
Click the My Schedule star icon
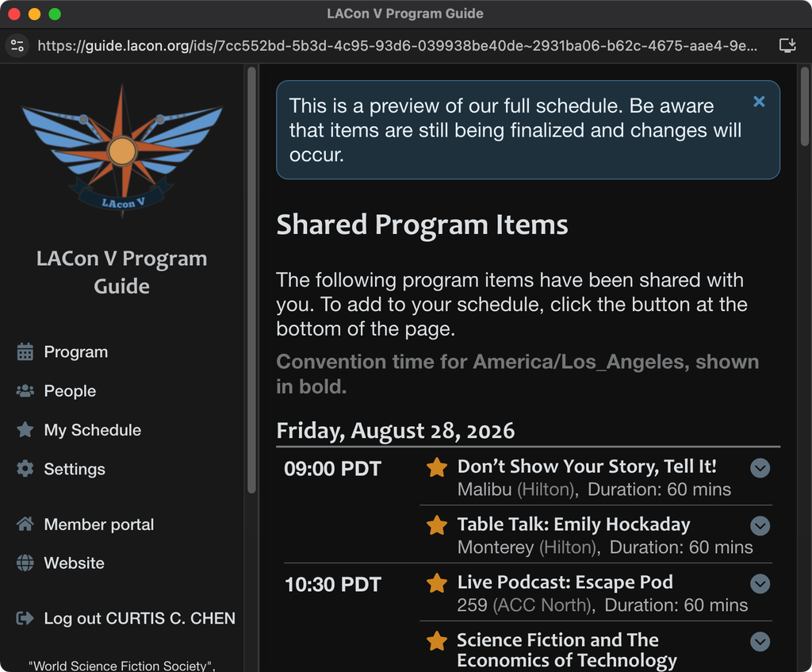(25, 429)
